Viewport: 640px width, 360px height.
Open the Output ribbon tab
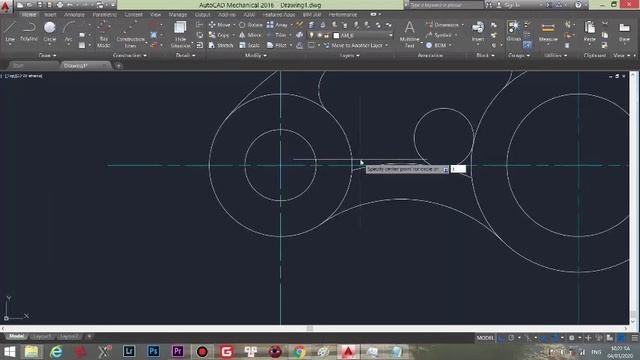point(202,15)
